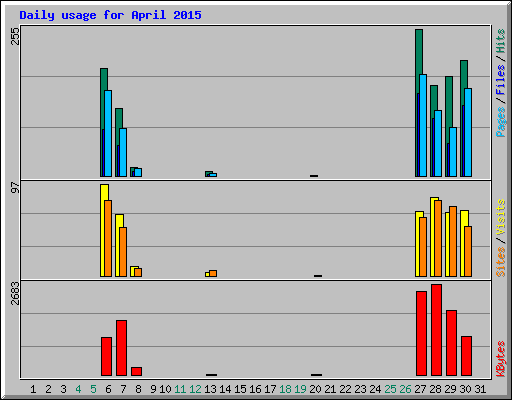This screenshot has height=400, width=512.
Task: Select the 255 hits axis maximum label
Action: [16, 36]
